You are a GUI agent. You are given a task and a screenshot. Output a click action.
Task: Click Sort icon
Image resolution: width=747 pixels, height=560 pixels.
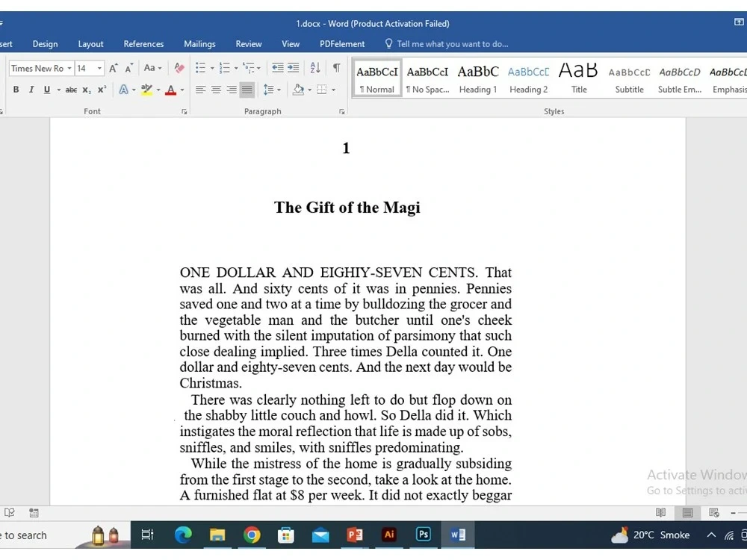tap(315, 68)
